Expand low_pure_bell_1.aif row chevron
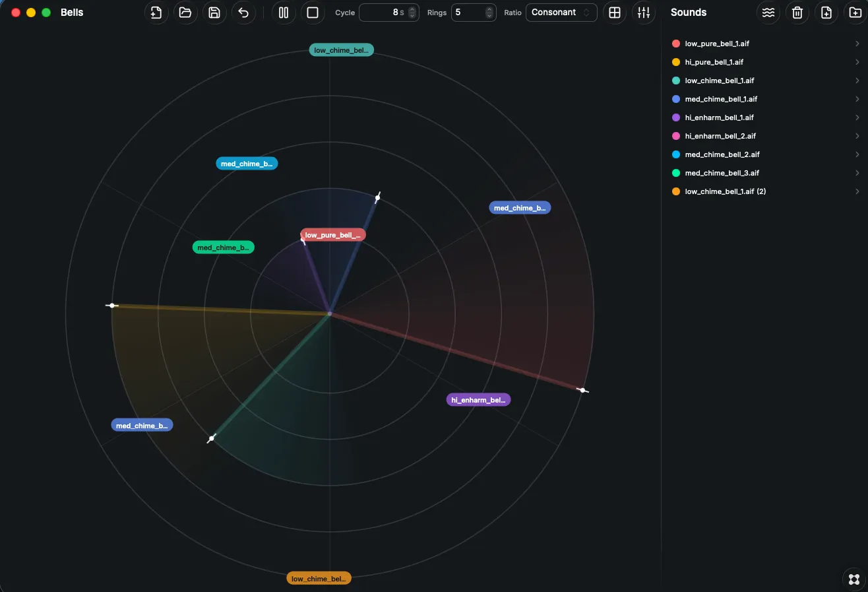868x592 pixels. [857, 44]
